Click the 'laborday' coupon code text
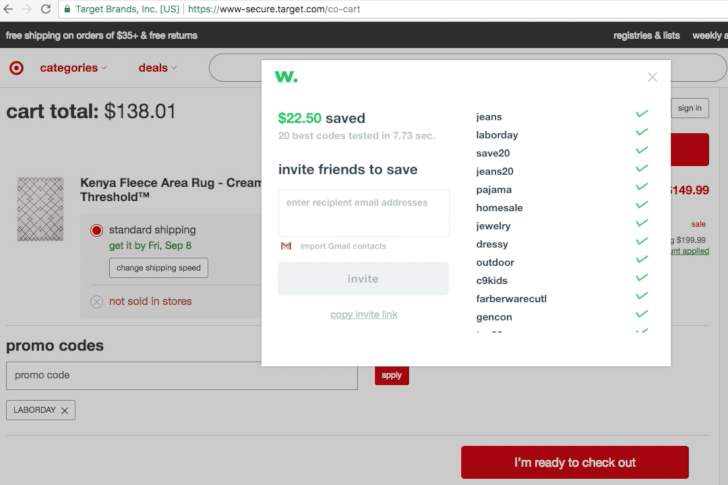Screen dimensions: 728x485 coord(497,135)
